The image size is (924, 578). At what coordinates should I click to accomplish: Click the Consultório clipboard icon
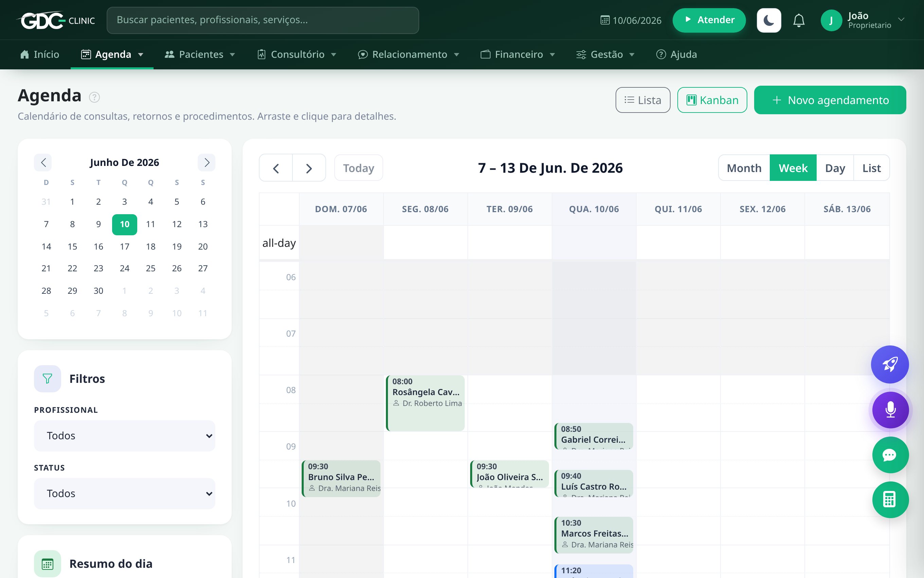pyautogui.click(x=262, y=54)
